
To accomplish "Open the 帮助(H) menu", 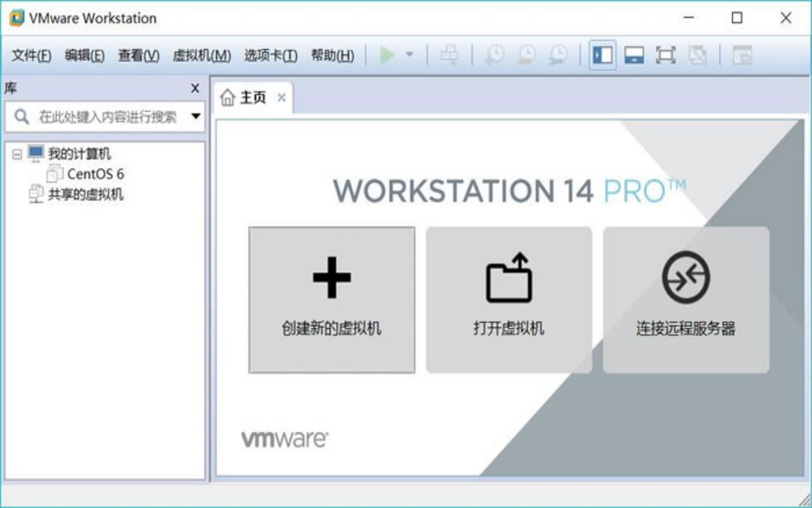I will pyautogui.click(x=332, y=55).
